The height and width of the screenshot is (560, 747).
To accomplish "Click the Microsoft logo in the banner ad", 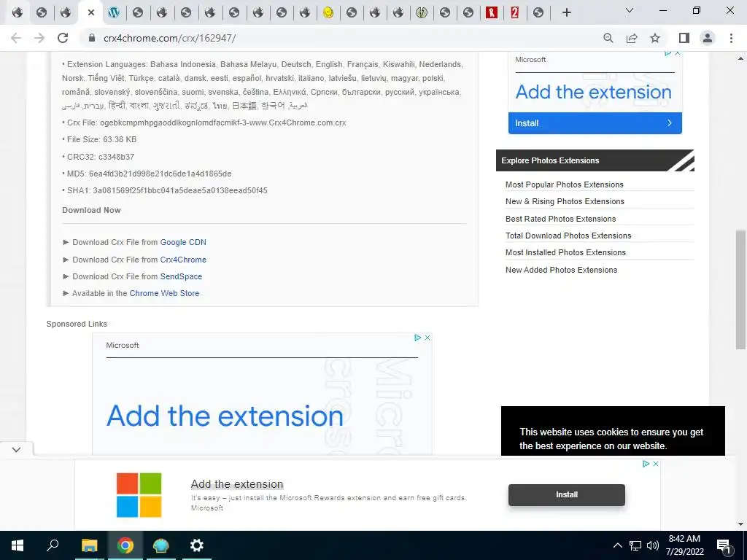I will [x=139, y=495].
